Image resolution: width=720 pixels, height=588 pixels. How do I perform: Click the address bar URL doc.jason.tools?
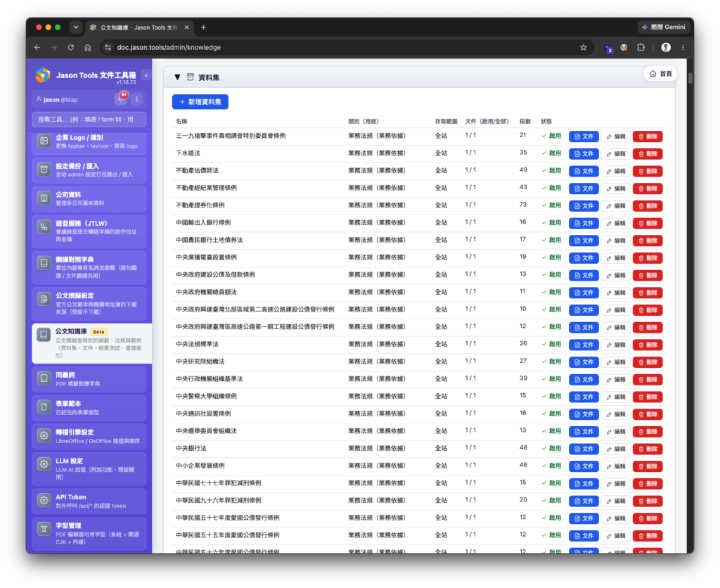(x=169, y=47)
